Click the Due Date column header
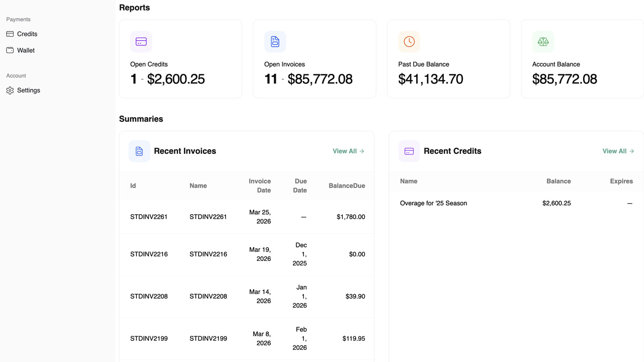Image resolution: width=644 pixels, height=362 pixels. coord(300,186)
